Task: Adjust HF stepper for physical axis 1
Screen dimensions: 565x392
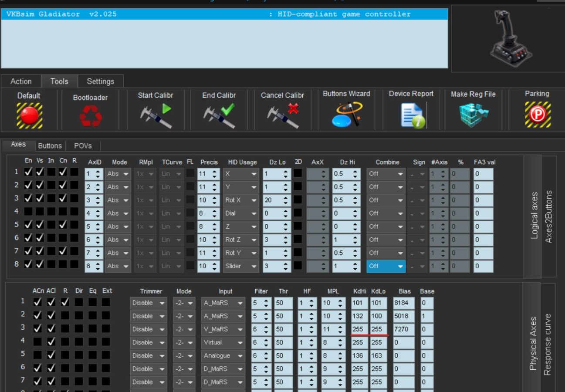Action: click(x=312, y=303)
